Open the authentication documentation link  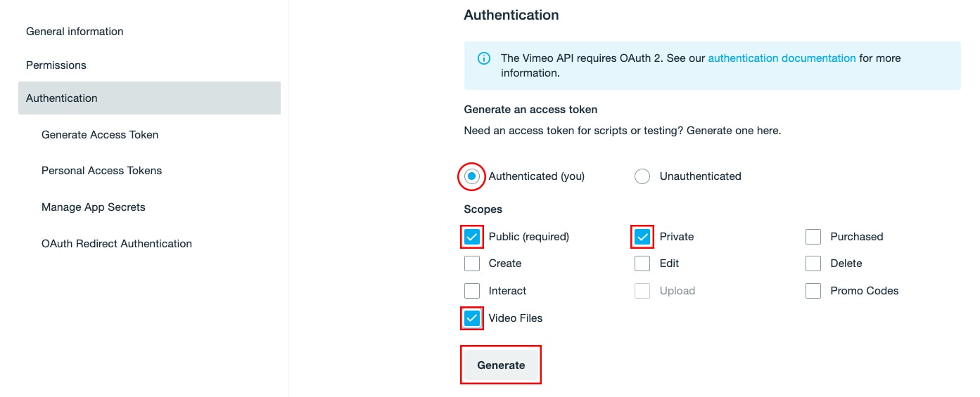782,58
